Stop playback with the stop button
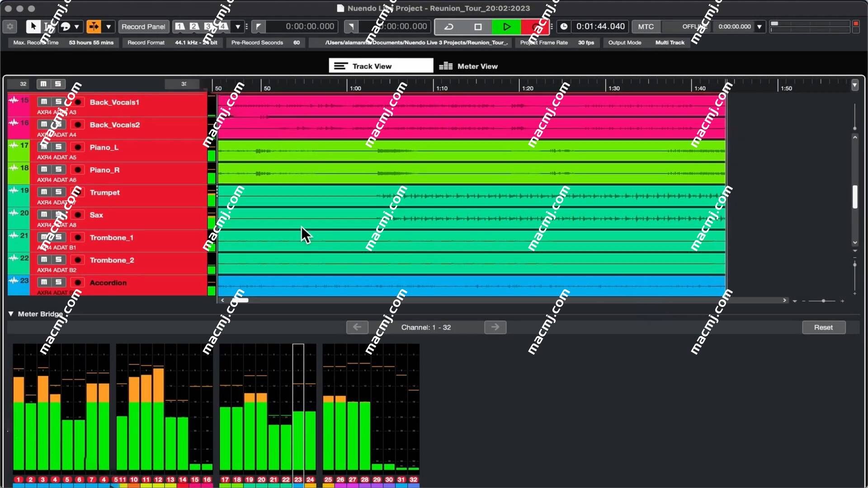 478,27
